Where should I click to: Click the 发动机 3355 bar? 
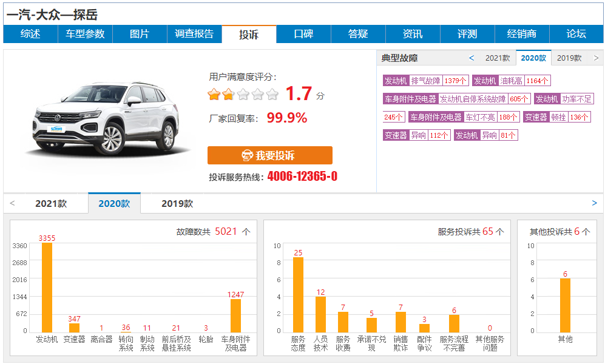47,288
